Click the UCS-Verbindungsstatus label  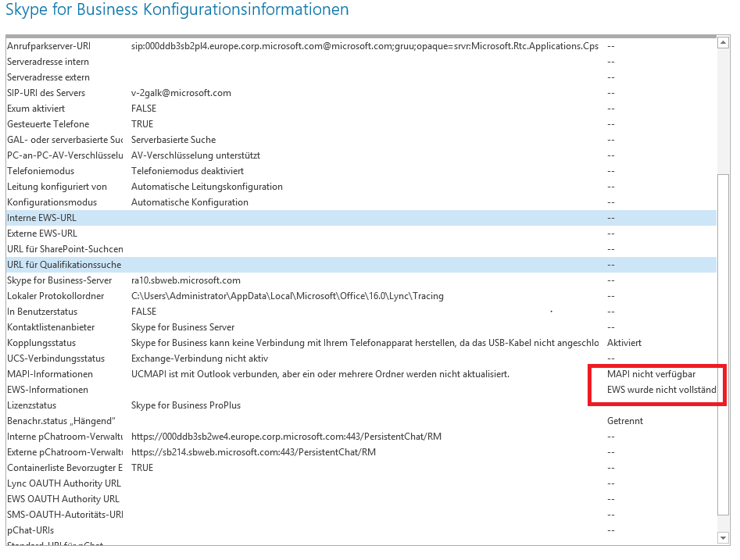55,358
